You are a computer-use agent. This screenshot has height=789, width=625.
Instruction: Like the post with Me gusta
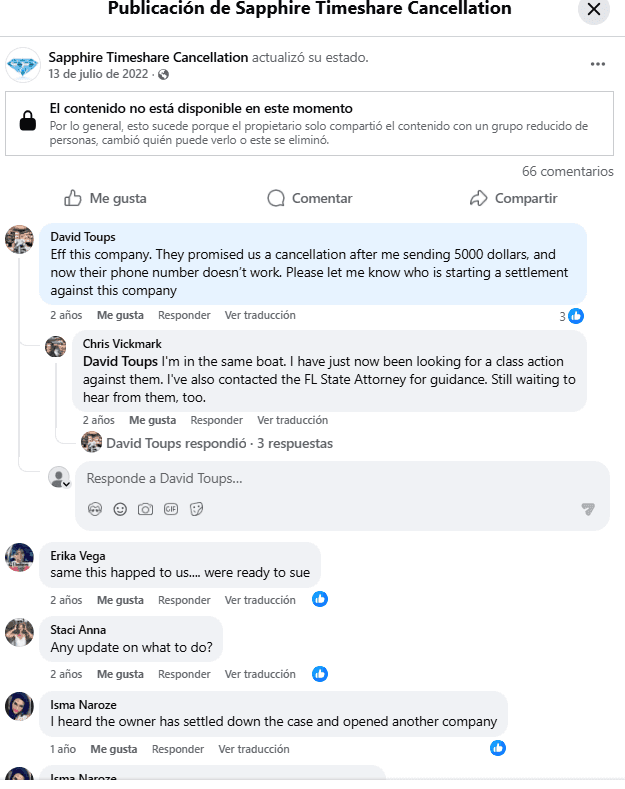point(105,198)
